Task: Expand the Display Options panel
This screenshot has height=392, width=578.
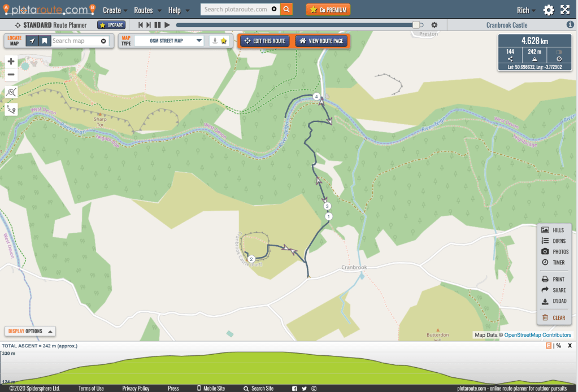Action: tap(30, 331)
